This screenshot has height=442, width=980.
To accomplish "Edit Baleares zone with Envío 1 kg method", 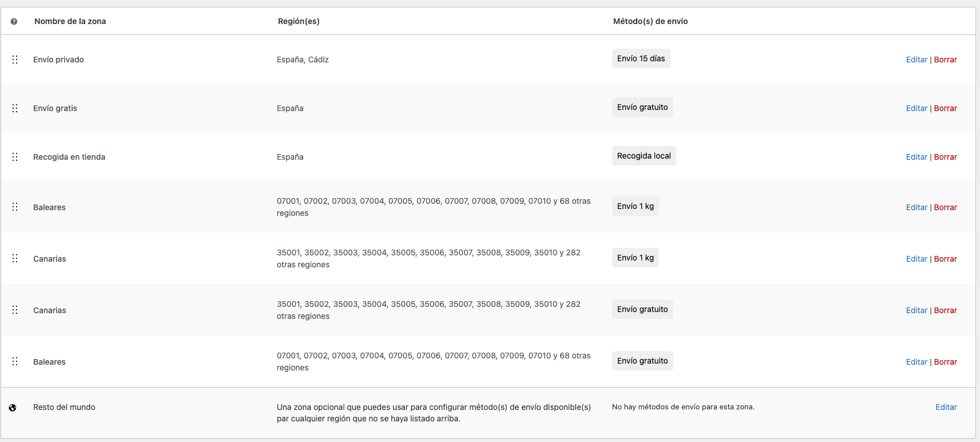I will click(x=916, y=207).
